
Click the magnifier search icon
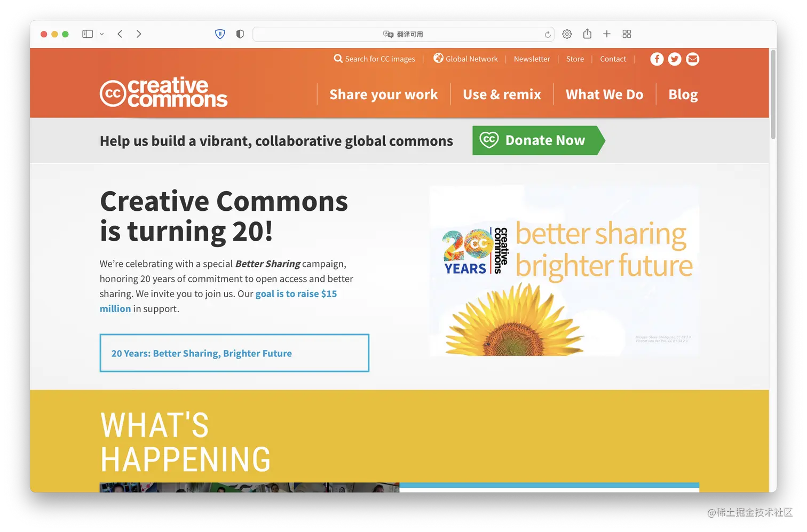pos(338,59)
